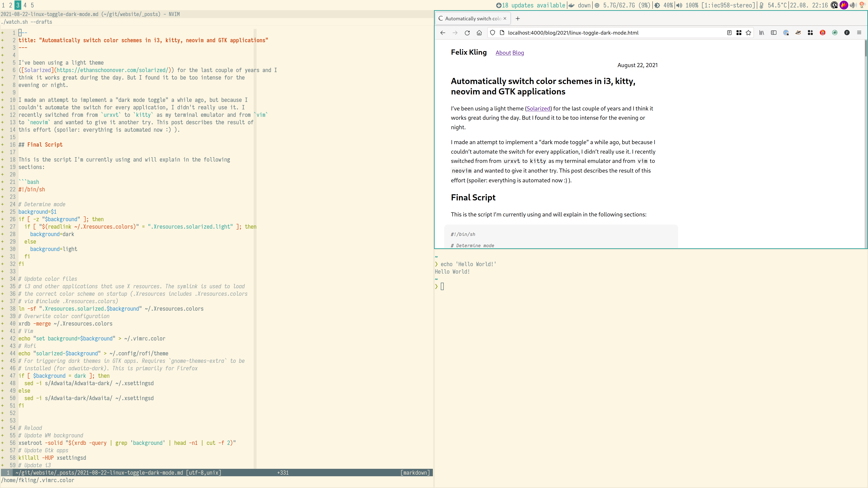The image size is (868, 488).
Task: Select the Automatically switch colo tab
Action: (473, 19)
